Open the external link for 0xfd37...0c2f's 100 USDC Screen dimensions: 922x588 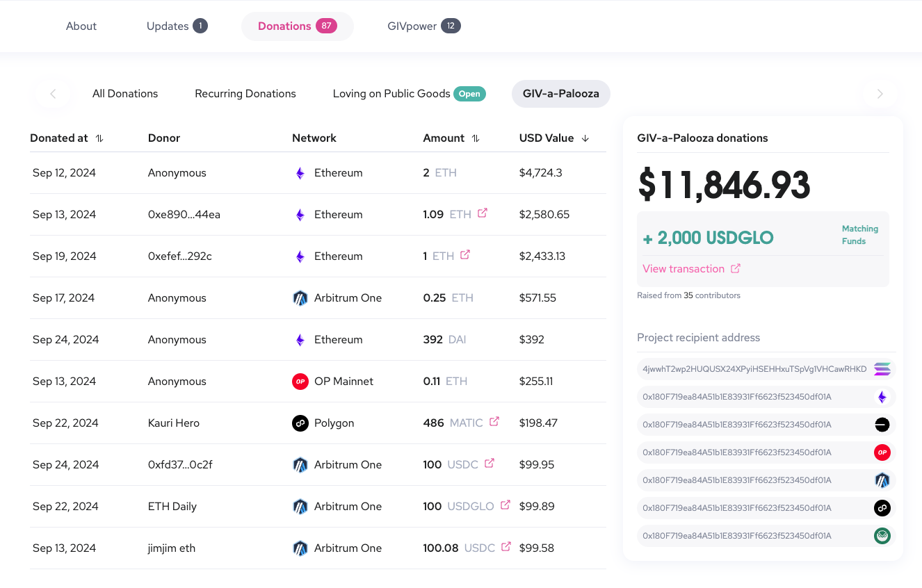click(x=490, y=464)
